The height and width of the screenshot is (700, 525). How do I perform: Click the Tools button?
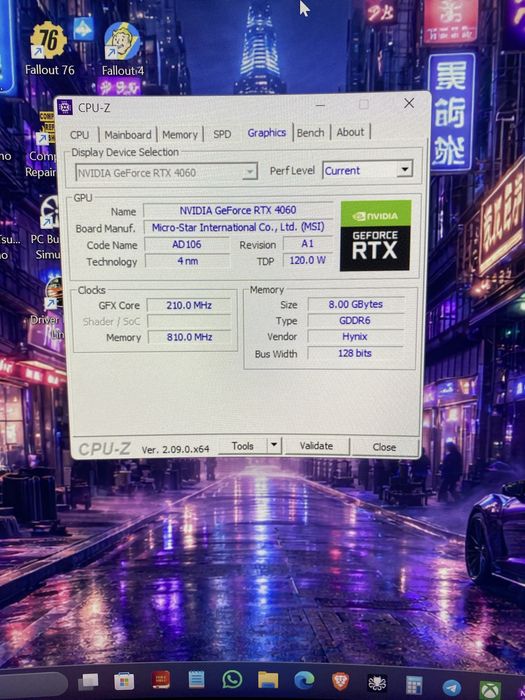point(242,446)
